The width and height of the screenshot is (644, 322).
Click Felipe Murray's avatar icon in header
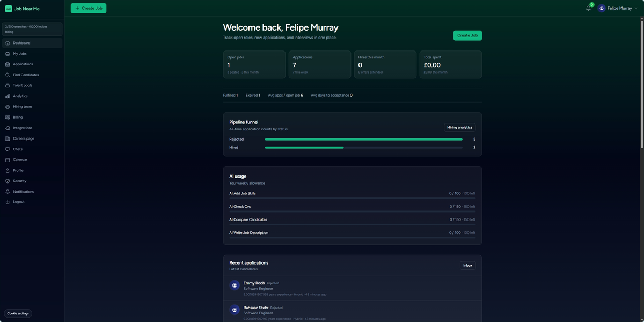point(602,8)
